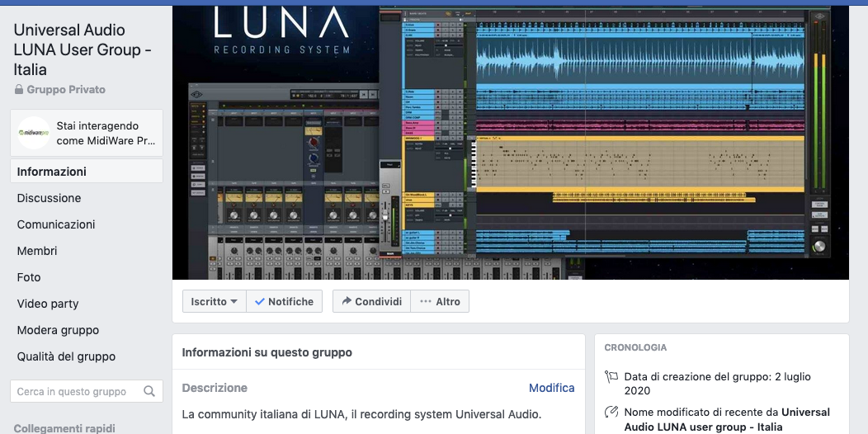Open Qualità del gruppo

tap(66, 356)
